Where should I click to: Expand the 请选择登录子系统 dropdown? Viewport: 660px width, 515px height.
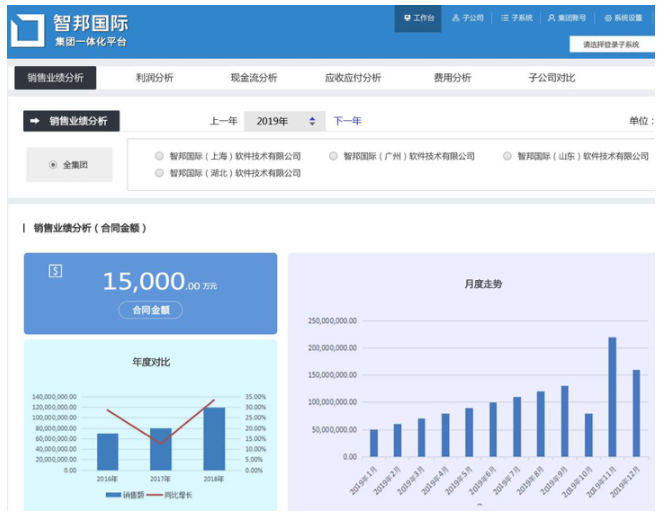click(612, 44)
